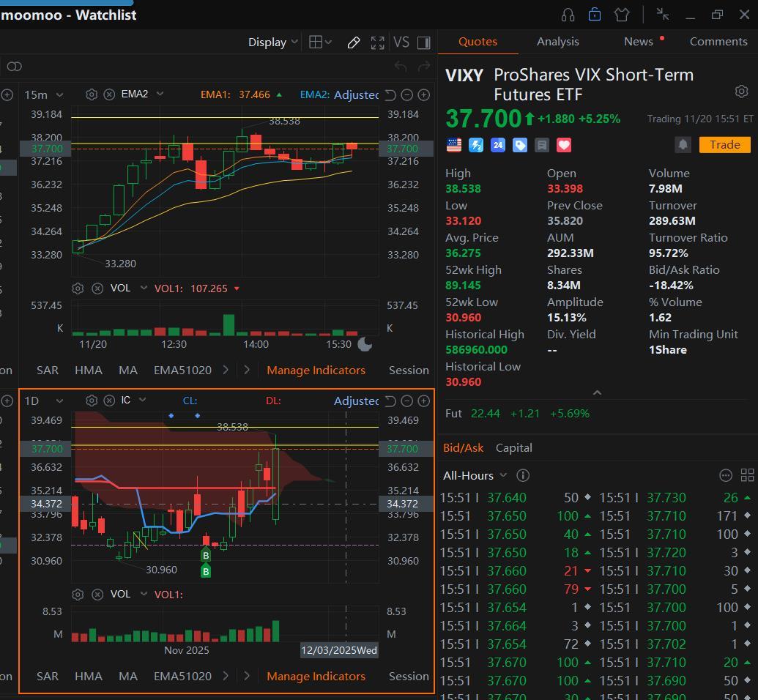Click Manage Indicators under 1D chart
This screenshot has height=700, width=758.
(316, 677)
